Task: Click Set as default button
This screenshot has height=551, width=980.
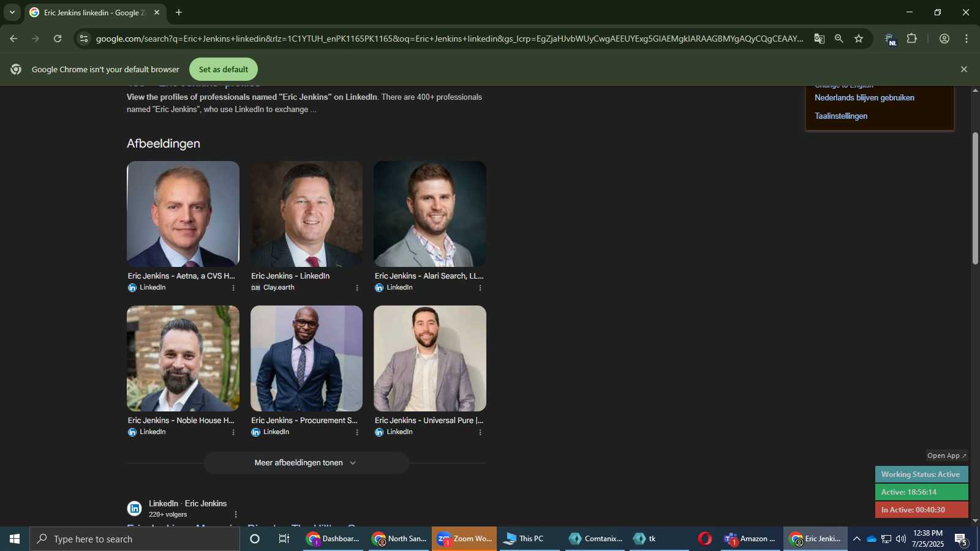Action: pyautogui.click(x=224, y=69)
